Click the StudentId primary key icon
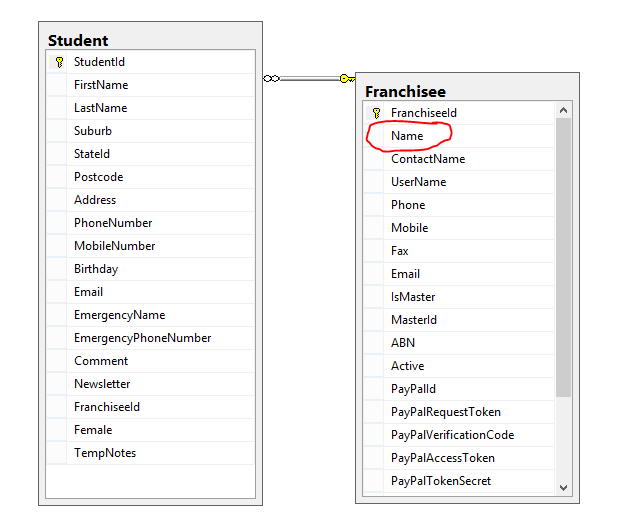This screenshot has width=627, height=525. pyautogui.click(x=59, y=62)
